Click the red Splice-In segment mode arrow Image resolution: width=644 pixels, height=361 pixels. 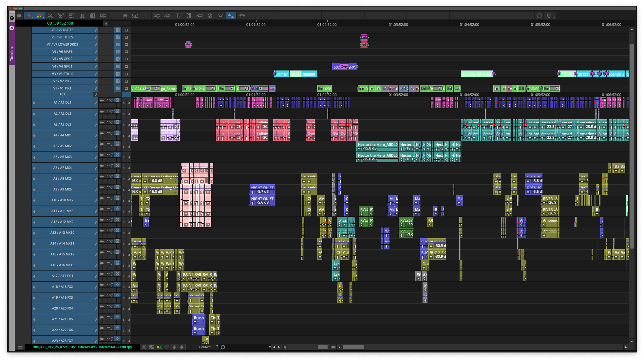(x=29, y=16)
